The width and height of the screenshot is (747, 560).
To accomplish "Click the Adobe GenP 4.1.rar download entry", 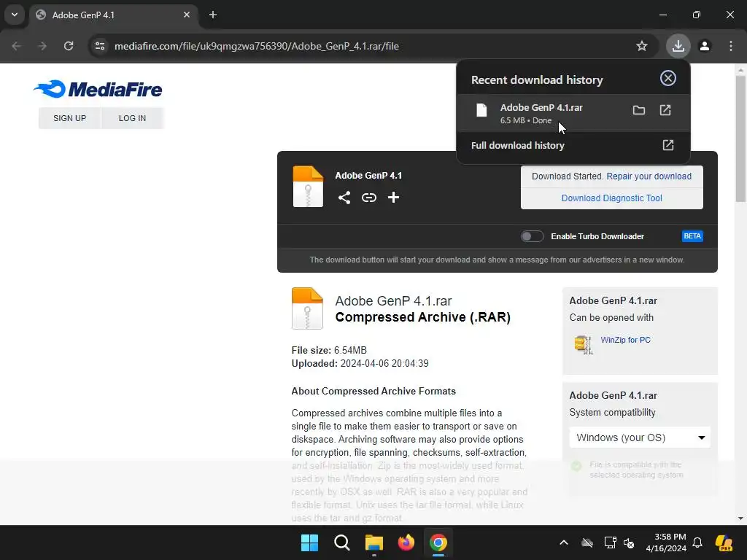I will coord(573,113).
